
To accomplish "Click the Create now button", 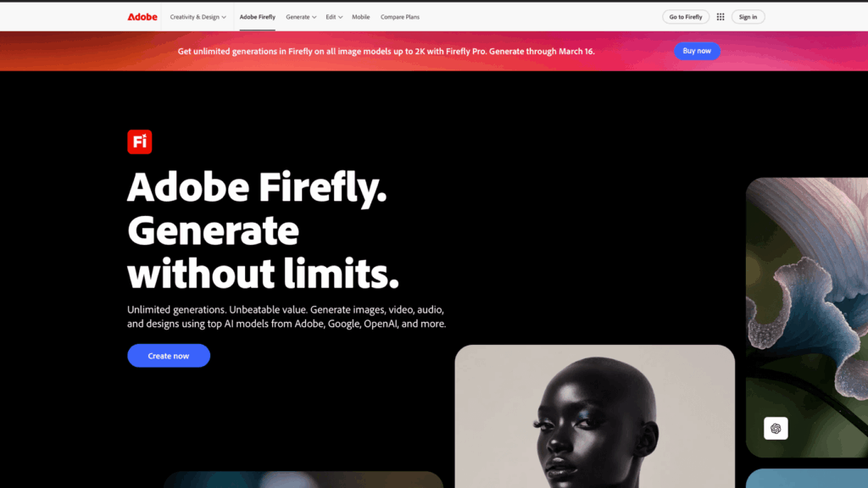I will pyautogui.click(x=169, y=356).
